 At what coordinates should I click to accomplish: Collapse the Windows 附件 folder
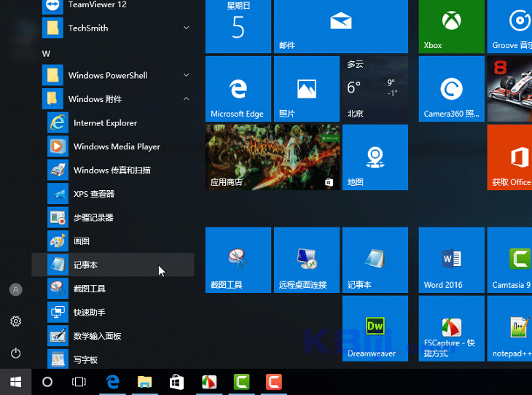coord(186,99)
